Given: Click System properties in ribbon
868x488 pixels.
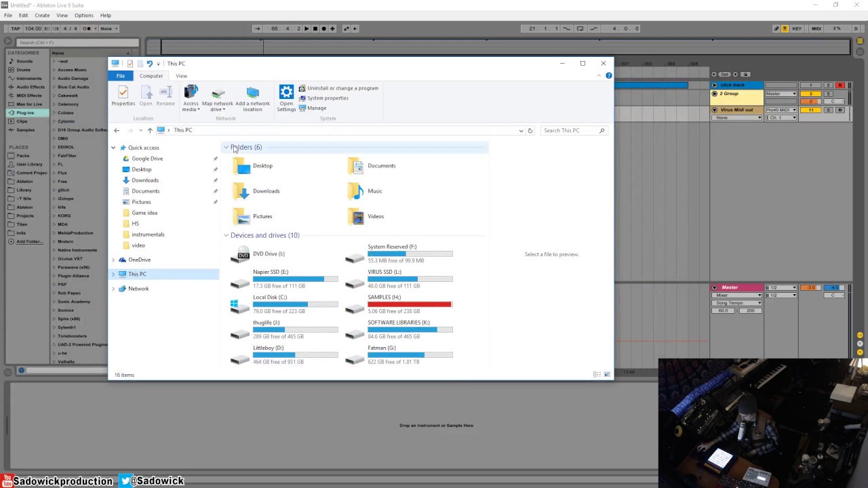Looking at the screenshot, I should click(323, 98).
